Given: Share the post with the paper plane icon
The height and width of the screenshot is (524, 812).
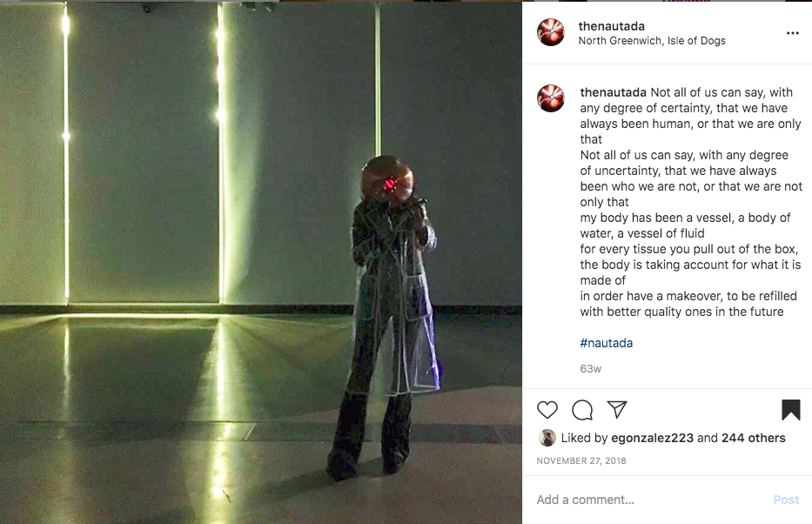Looking at the screenshot, I should pos(617,409).
